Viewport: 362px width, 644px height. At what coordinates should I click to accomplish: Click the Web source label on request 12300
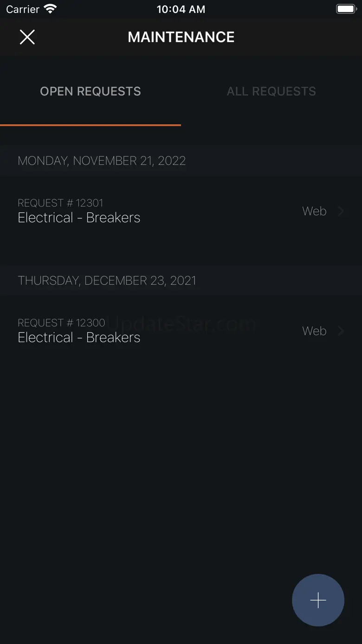[x=314, y=331]
